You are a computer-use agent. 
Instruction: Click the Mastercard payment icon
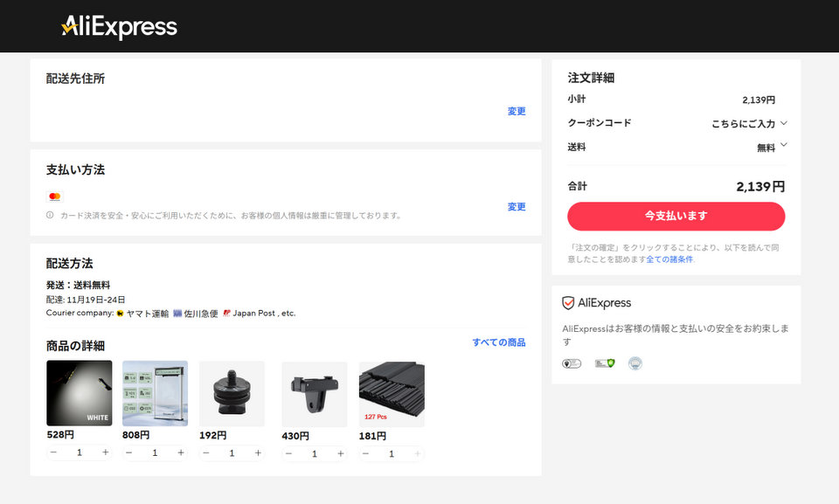(x=55, y=197)
